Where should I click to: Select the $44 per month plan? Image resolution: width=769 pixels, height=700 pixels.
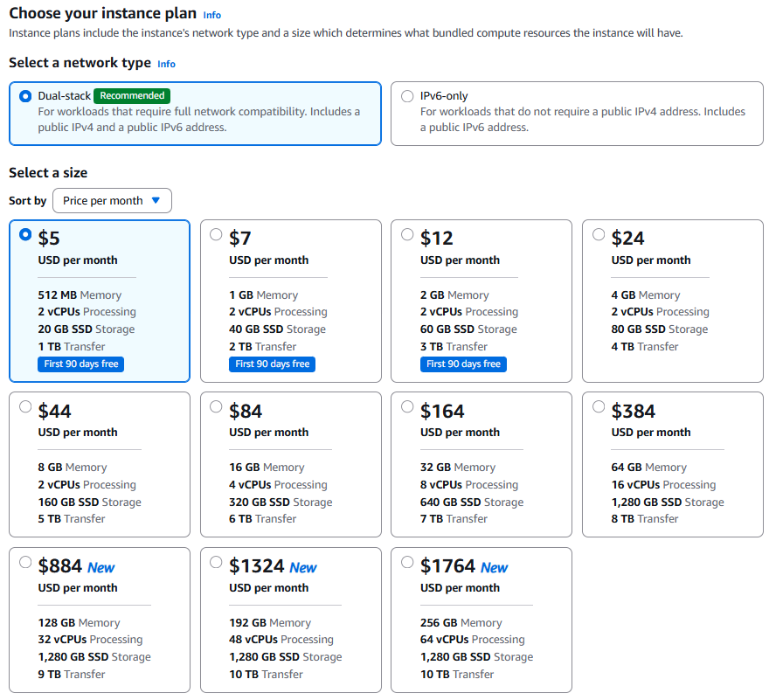(24, 406)
